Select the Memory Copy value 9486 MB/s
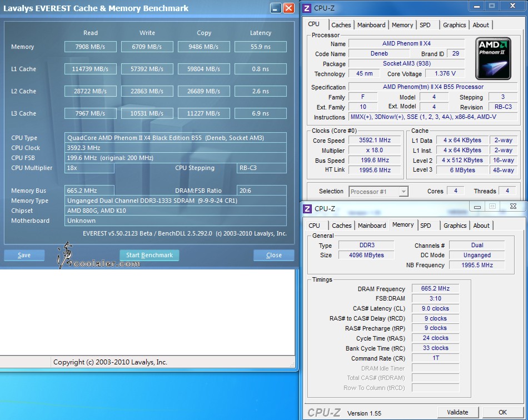528x420 pixels. [x=204, y=47]
